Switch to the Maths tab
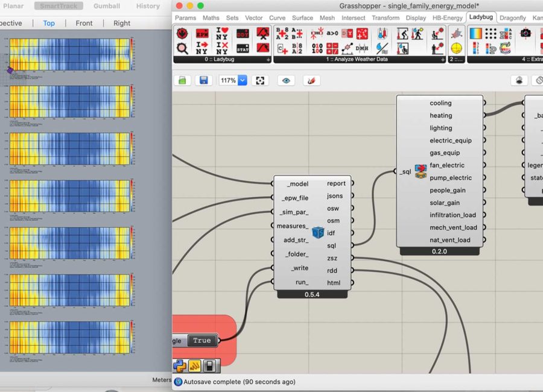 point(211,17)
